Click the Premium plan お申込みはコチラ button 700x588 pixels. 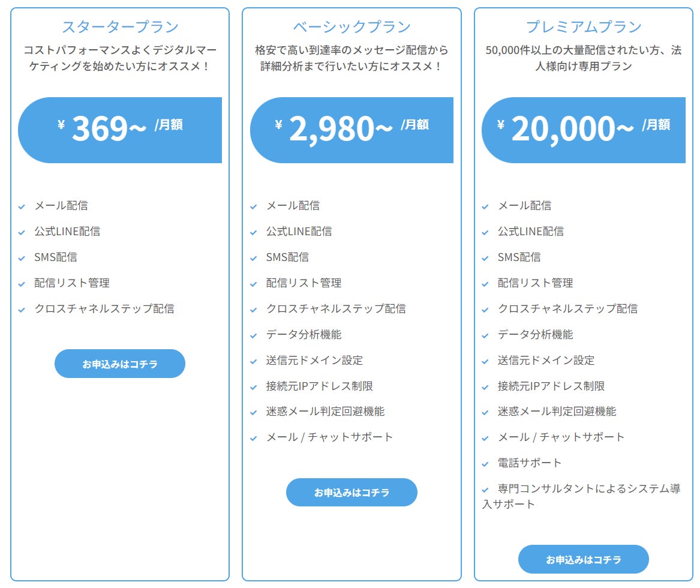point(583,559)
